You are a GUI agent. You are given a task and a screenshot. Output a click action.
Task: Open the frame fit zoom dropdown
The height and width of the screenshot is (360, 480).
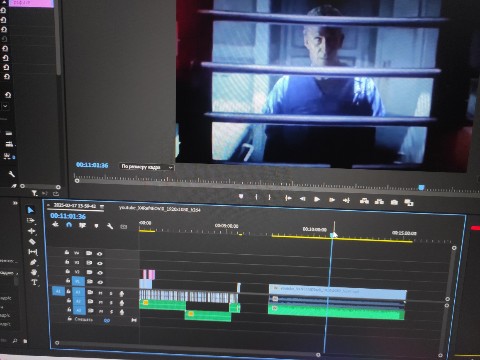tap(147, 167)
